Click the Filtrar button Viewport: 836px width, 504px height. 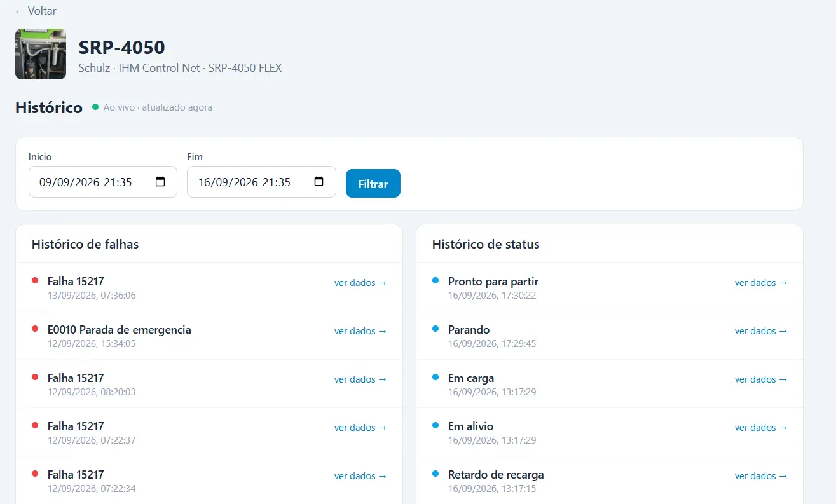[373, 184]
